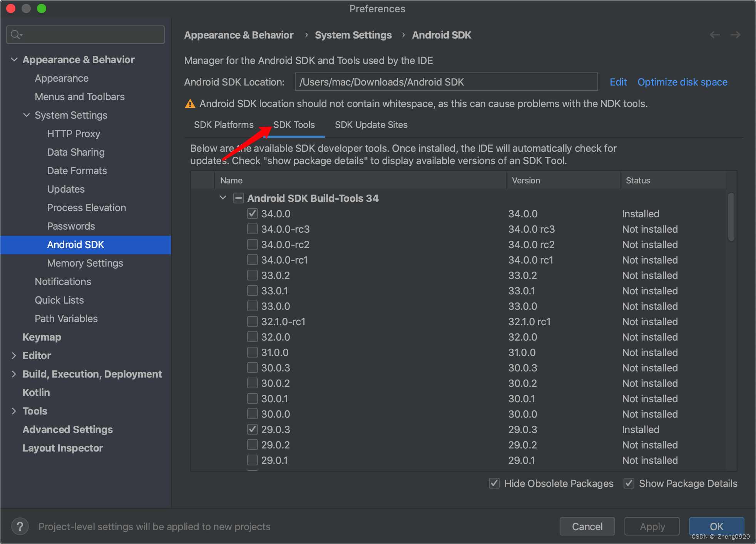
Task: Expand the Editor settings section
Action: click(14, 355)
